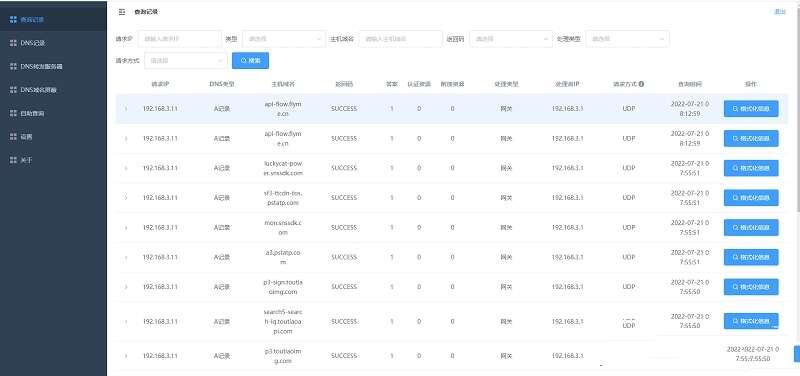The width and height of the screenshot is (800, 376).
Task: Click the p3.toutiaoimg.com hostname cell
Action: click(x=283, y=356)
